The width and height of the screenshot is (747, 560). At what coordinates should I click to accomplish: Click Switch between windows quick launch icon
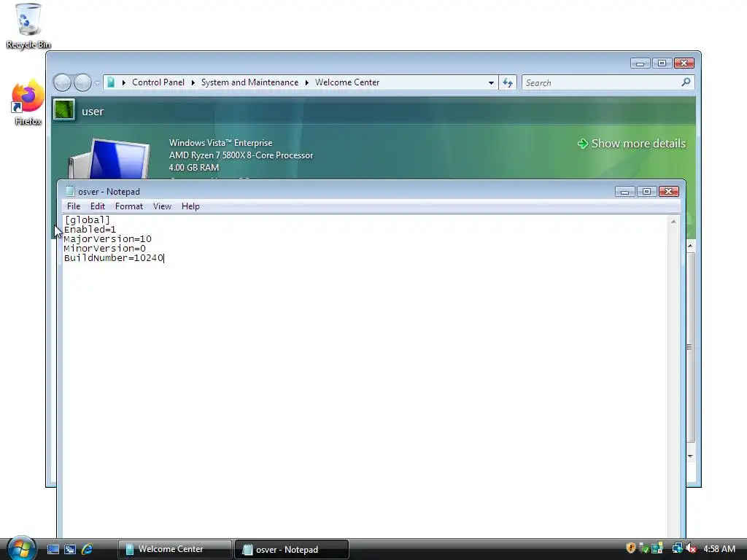coord(70,549)
